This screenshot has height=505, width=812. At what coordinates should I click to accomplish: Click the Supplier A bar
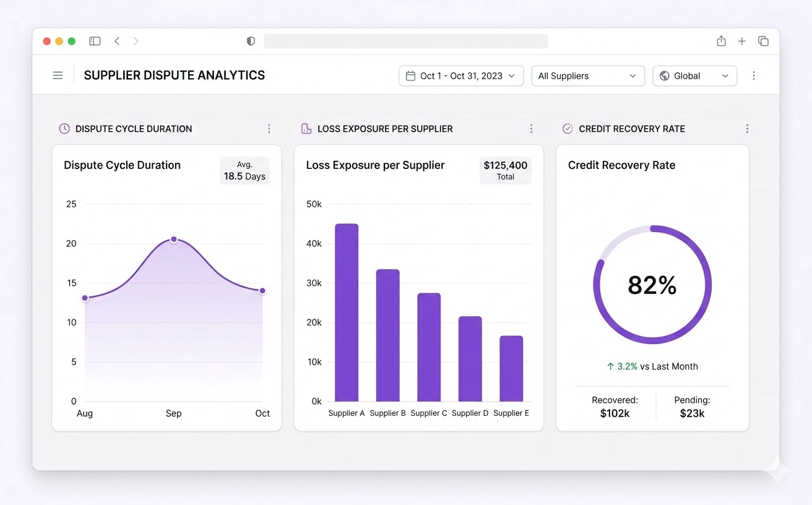coord(347,313)
